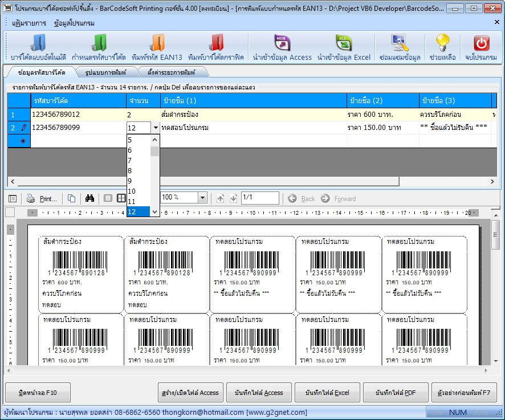Open find with the binoculars icon
Image resolution: width=505 pixels, height=420 pixels.
pos(90,198)
